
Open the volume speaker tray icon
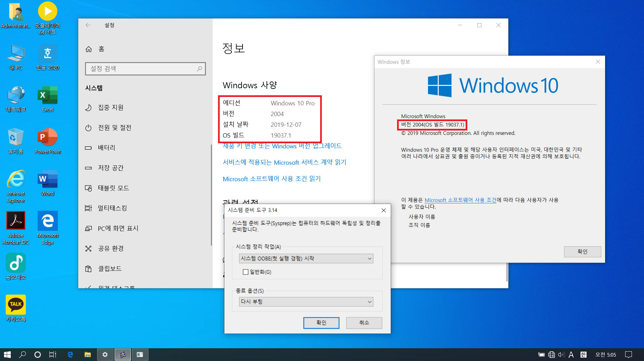coord(561,355)
